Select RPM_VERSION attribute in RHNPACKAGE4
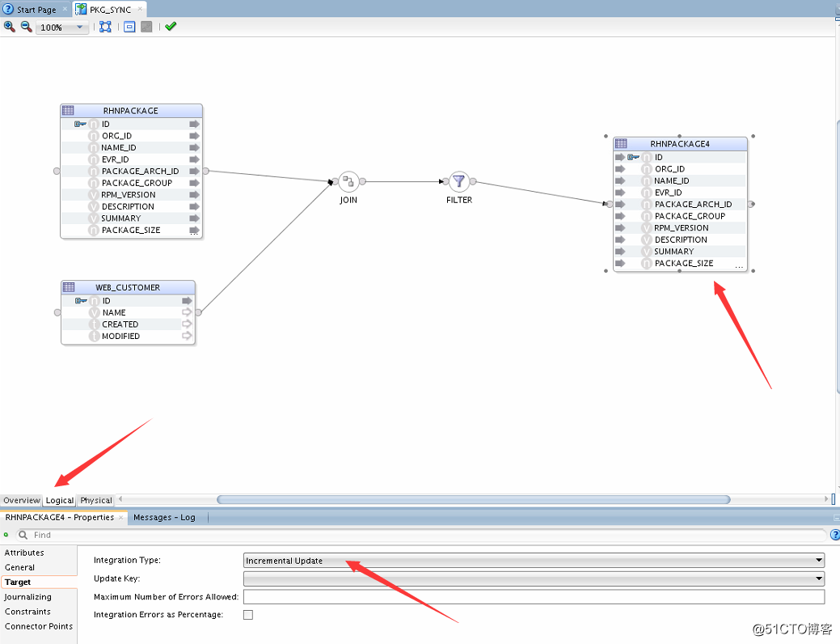This screenshot has width=840, height=644. pos(681,228)
